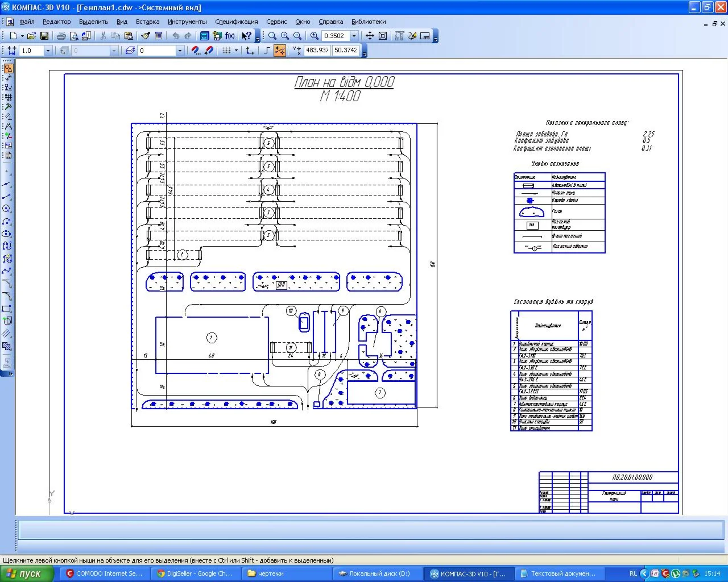Select the Rectangle drawing tool
Image resolution: width=728 pixels, height=582 pixels.
(7, 309)
